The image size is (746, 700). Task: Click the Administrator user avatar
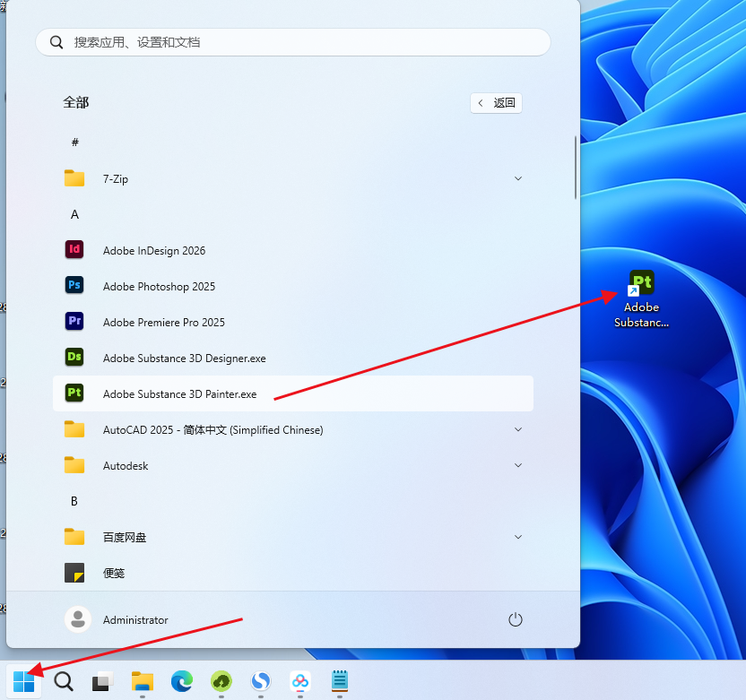(77, 619)
